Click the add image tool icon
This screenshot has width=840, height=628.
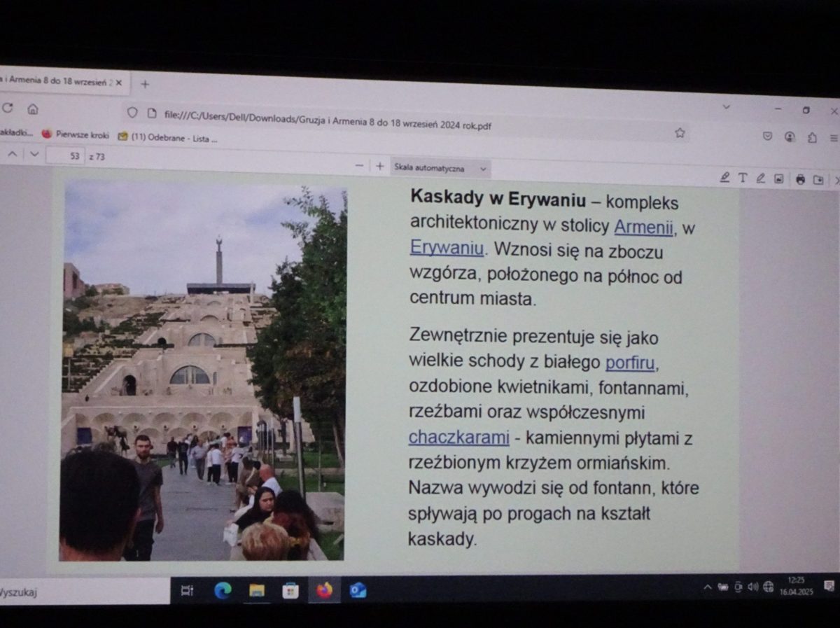(778, 179)
